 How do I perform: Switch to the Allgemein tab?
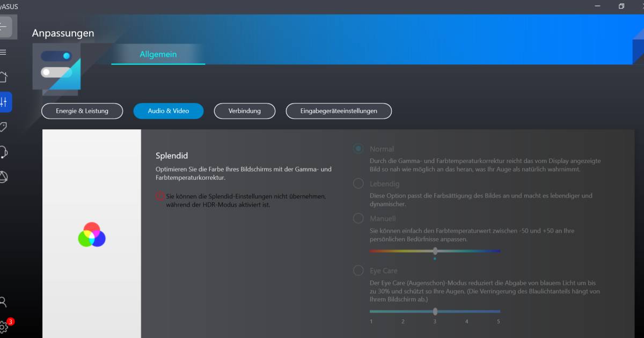158,54
